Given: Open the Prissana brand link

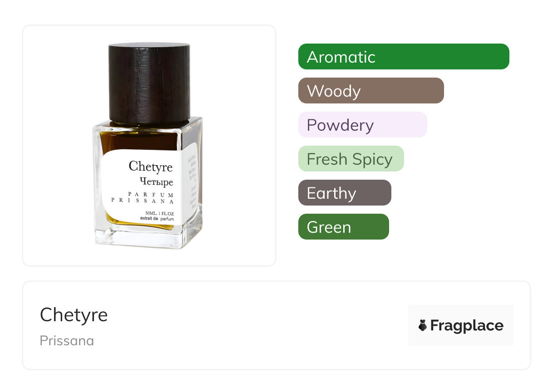Looking at the screenshot, I should 67,341.
